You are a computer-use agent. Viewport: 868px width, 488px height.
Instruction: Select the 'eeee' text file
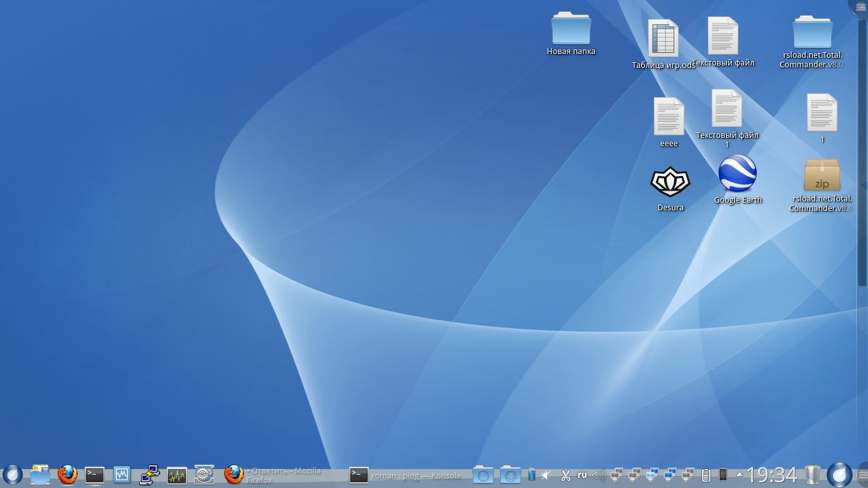(669, 122)
